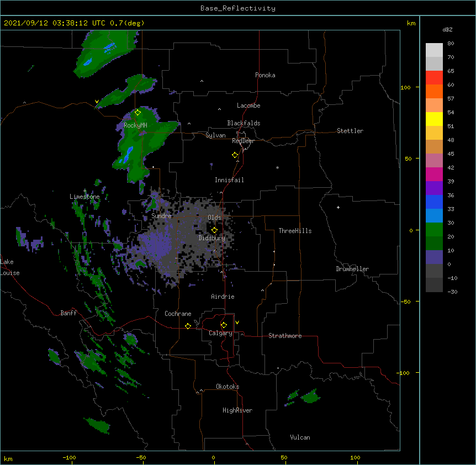Screen dimensions: 476x465
Task: Select the Innisfail label
Action: coord(229,180)
